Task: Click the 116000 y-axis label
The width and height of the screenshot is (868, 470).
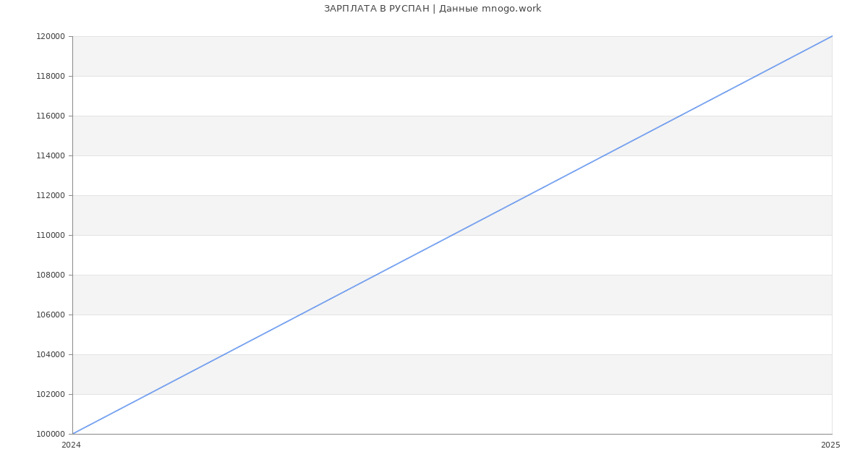Action: click(x=51, y=116)
